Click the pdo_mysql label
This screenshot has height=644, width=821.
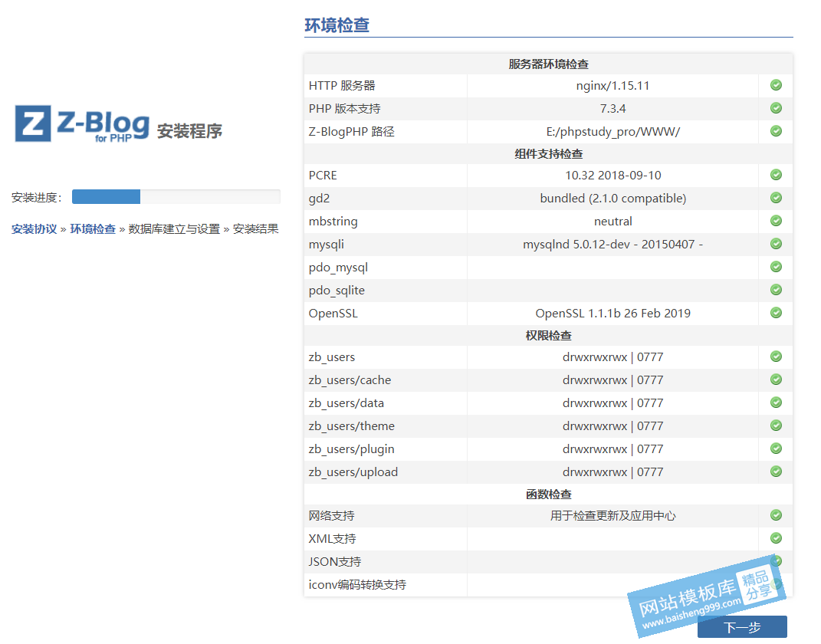pyautogui.click(x=338, y=268)
